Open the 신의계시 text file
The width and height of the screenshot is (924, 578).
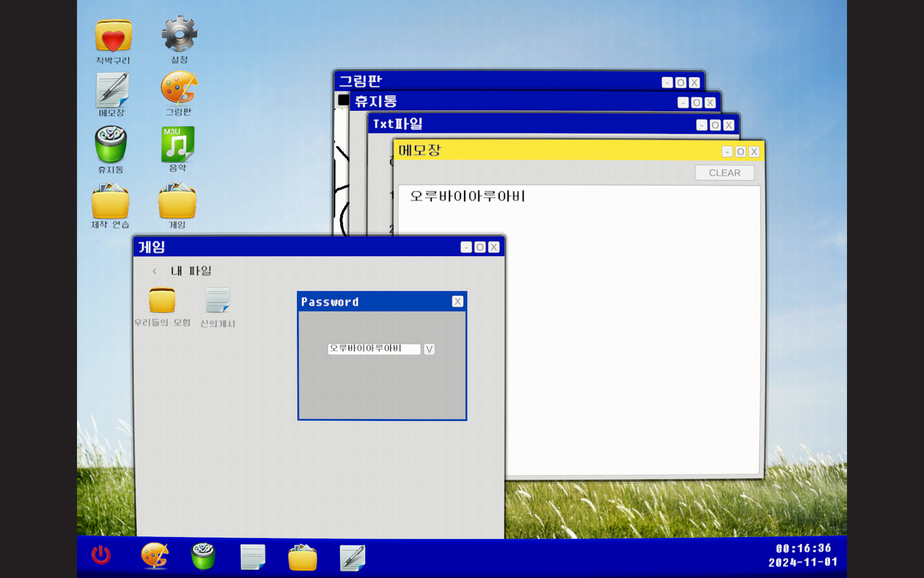pos(218,301)
